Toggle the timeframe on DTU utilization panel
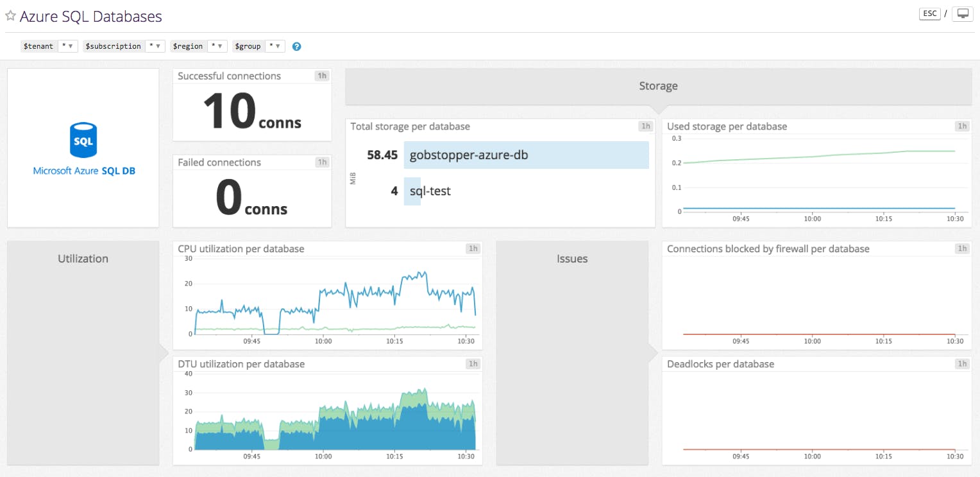This screenshot has height=477, width=980. click(x=473, y=363)
